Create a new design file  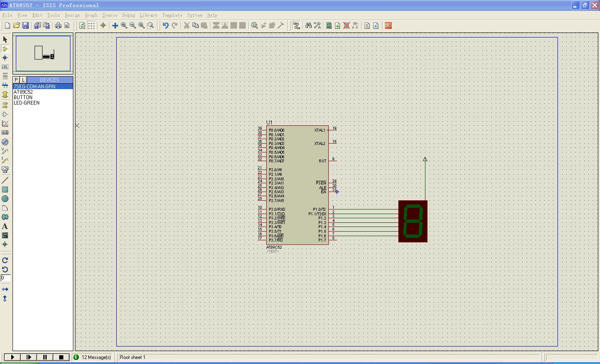click(x=7, y=25)
